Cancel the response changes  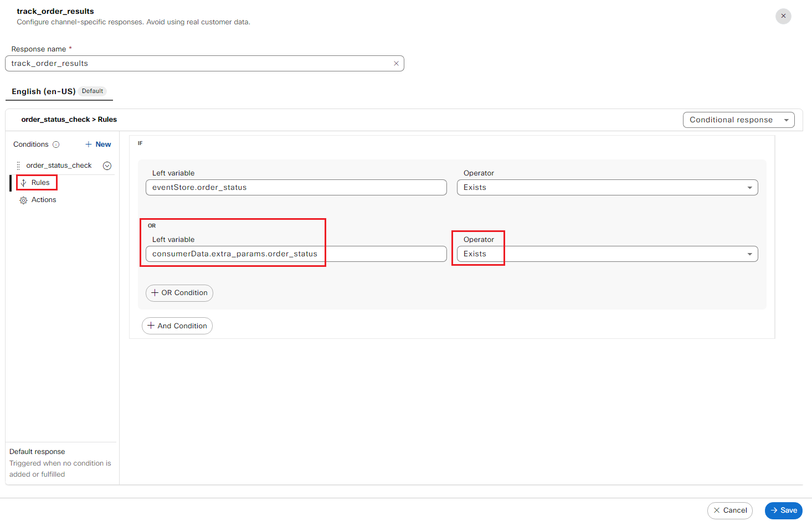729,510
